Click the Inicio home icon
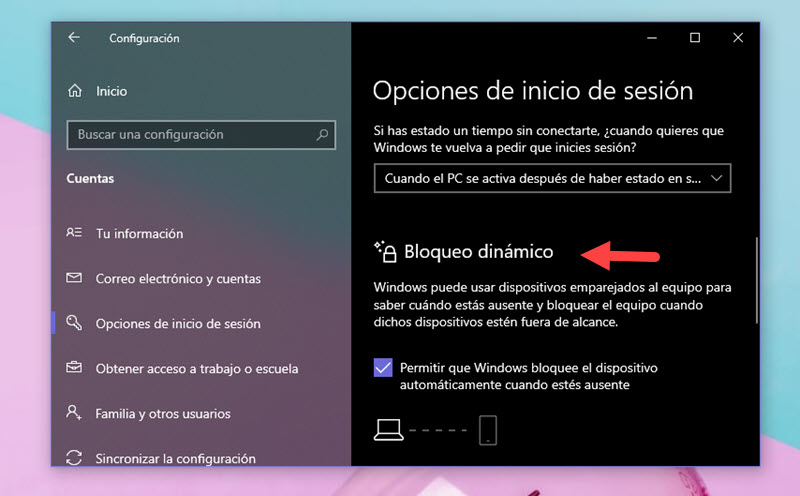Screen dimensions: 800x496 tap(74, 91)
